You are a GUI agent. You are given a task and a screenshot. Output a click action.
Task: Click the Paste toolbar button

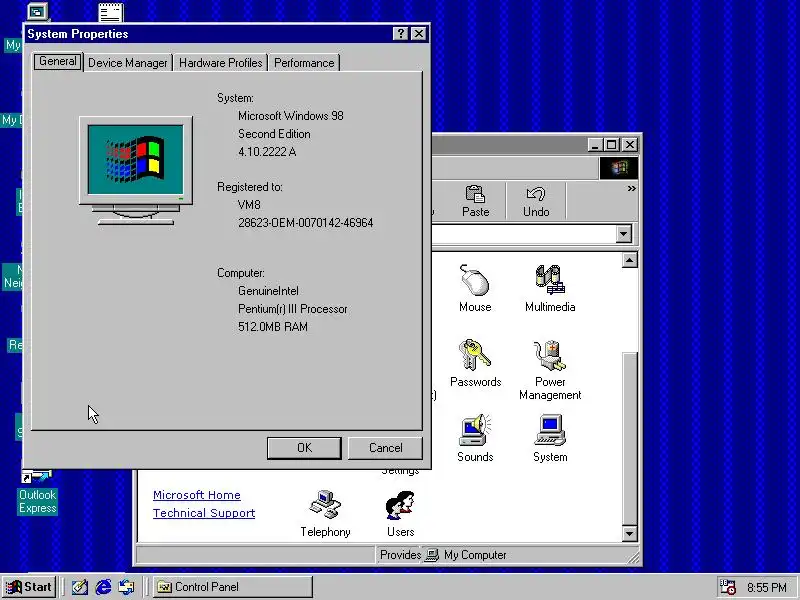pos(476,201)
